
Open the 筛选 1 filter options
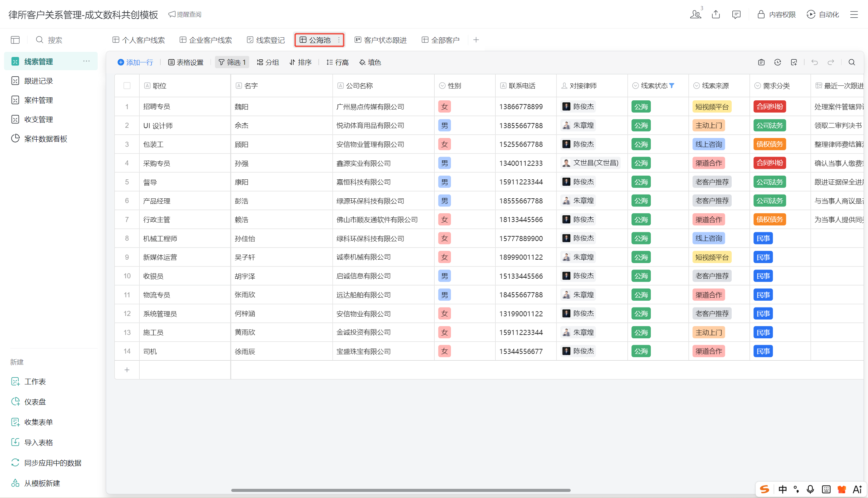(232, 62)
